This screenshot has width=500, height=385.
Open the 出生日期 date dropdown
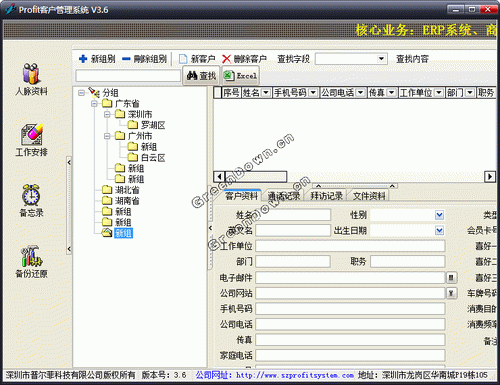[x=439, y=230]
